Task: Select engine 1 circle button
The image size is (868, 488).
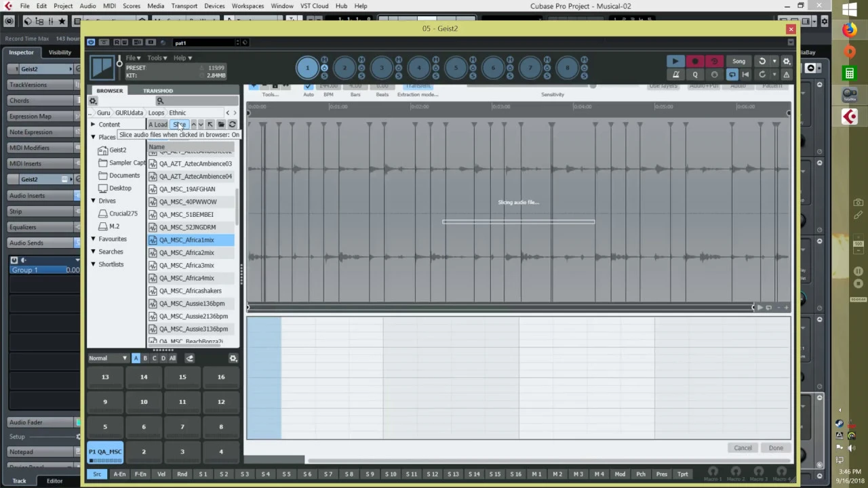Action: point(307,67)
